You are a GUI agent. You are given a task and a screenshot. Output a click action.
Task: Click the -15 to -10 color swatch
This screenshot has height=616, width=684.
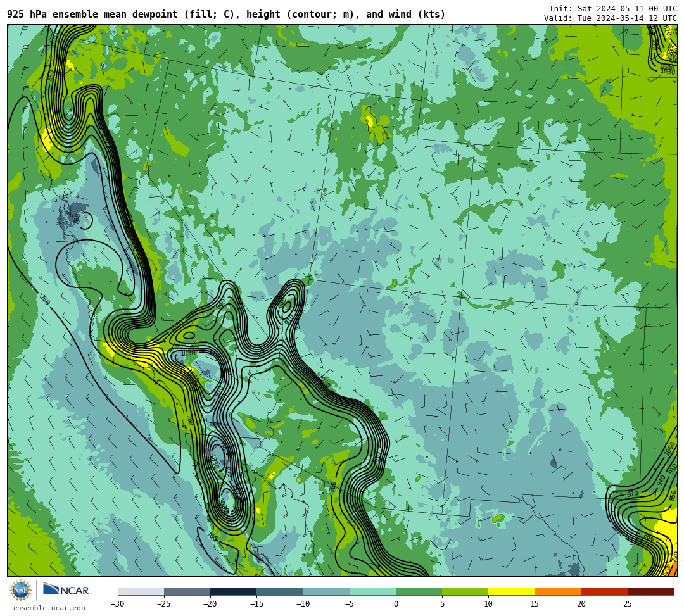(x=280, y=591)
